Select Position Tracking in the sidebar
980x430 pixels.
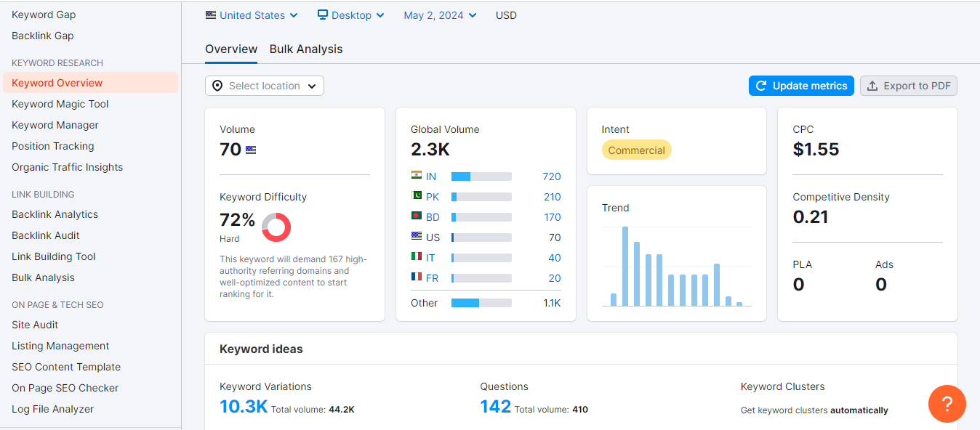tap(52, 146)
